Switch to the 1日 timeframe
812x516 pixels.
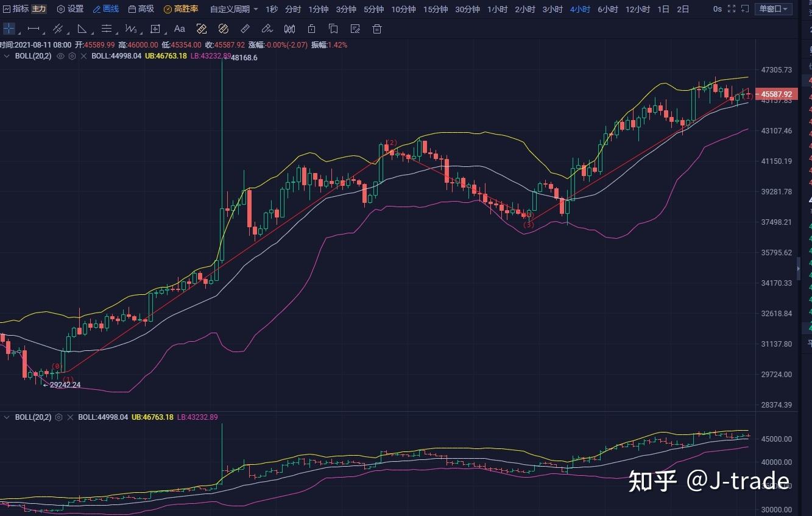(x=664, y=9)
